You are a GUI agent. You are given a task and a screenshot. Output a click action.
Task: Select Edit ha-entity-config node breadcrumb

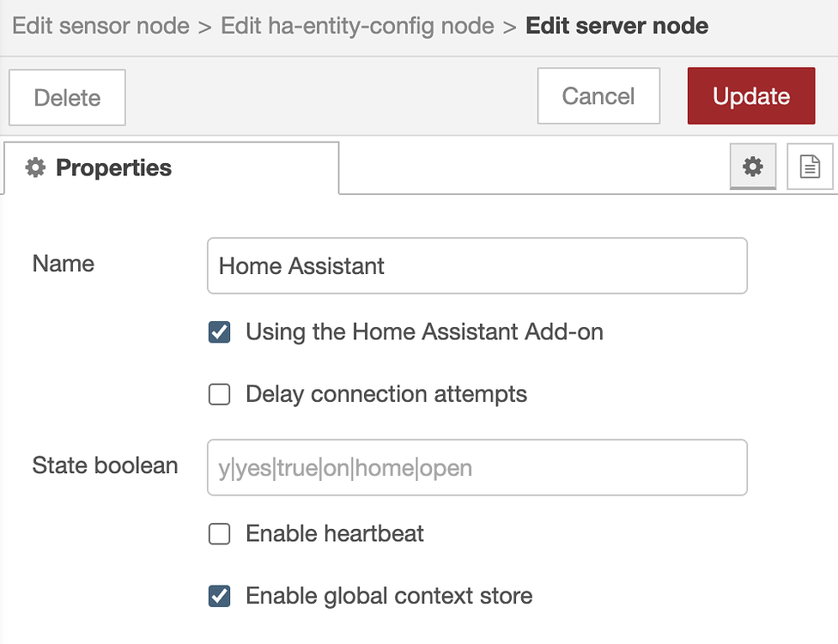[357, 26]
